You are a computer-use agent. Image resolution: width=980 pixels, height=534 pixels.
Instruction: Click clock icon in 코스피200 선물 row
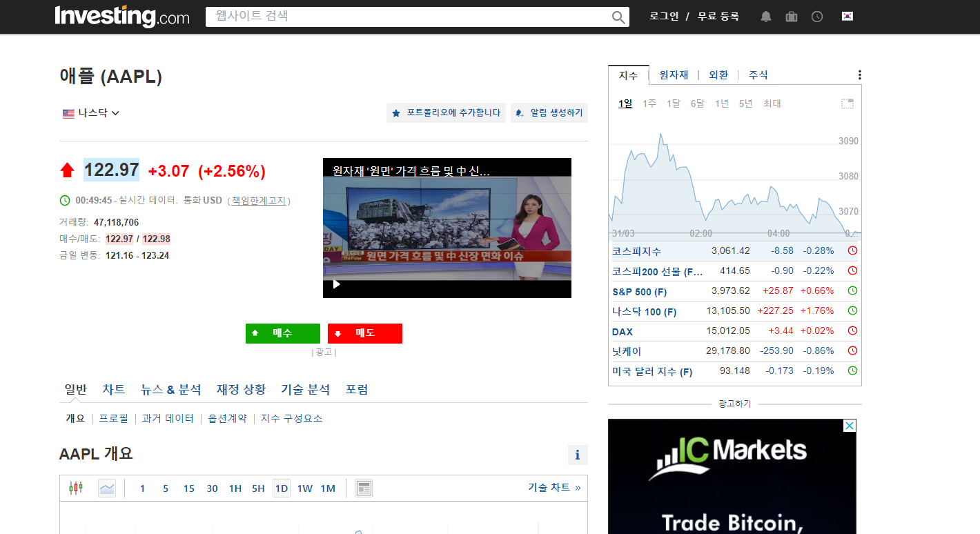point(852,271)
